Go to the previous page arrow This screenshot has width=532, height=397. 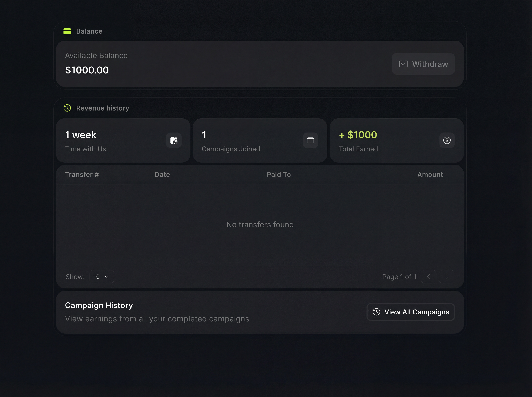pyautogui.click(x=429, y=277)
